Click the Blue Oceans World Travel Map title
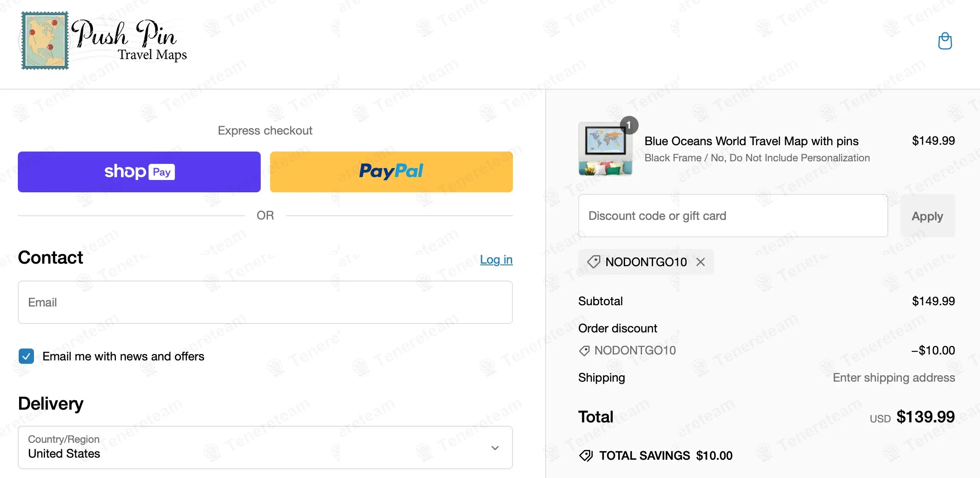The image size is (980, 478). 752,141
